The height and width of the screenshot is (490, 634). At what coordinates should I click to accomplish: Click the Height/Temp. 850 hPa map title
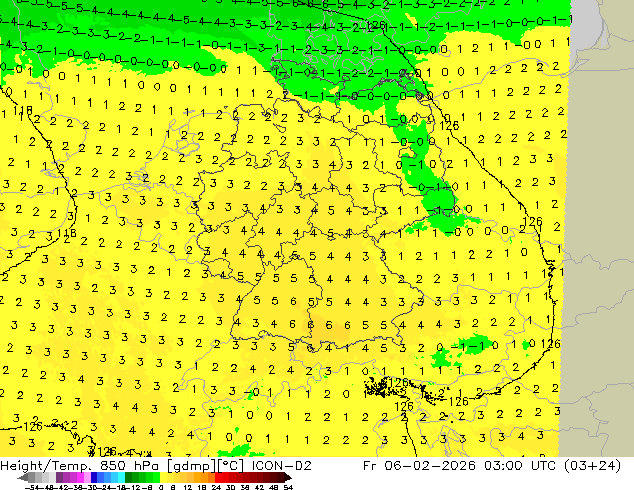click(79, 466)
